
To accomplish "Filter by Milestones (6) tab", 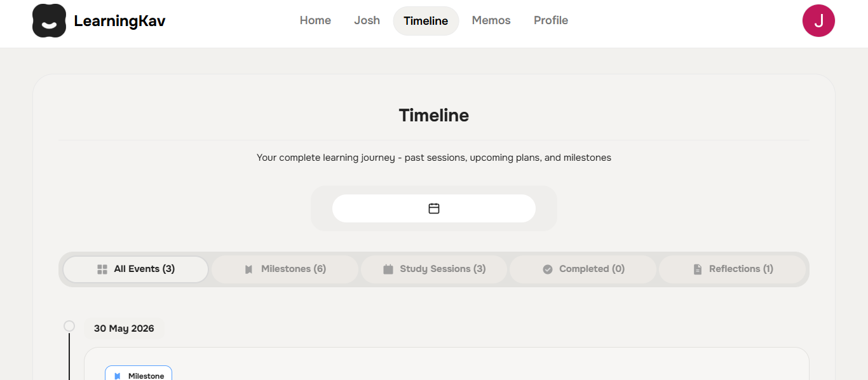I will pos(285,269).
